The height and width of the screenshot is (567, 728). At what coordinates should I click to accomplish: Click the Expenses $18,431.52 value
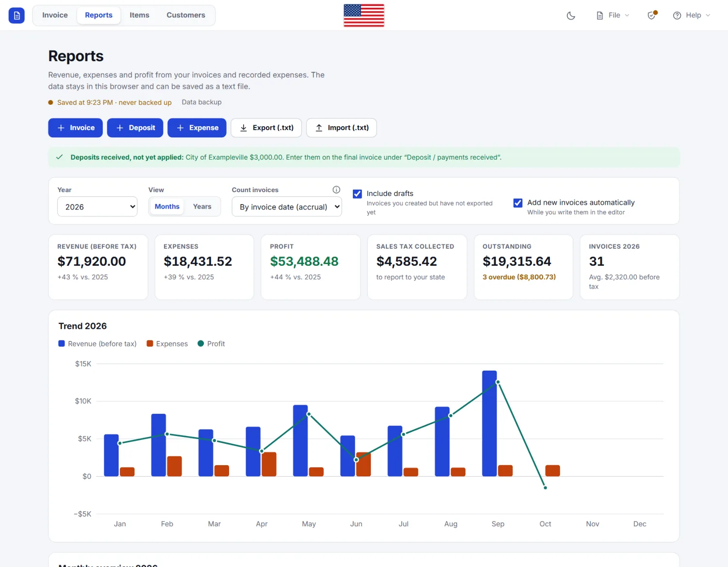[198, 261]
